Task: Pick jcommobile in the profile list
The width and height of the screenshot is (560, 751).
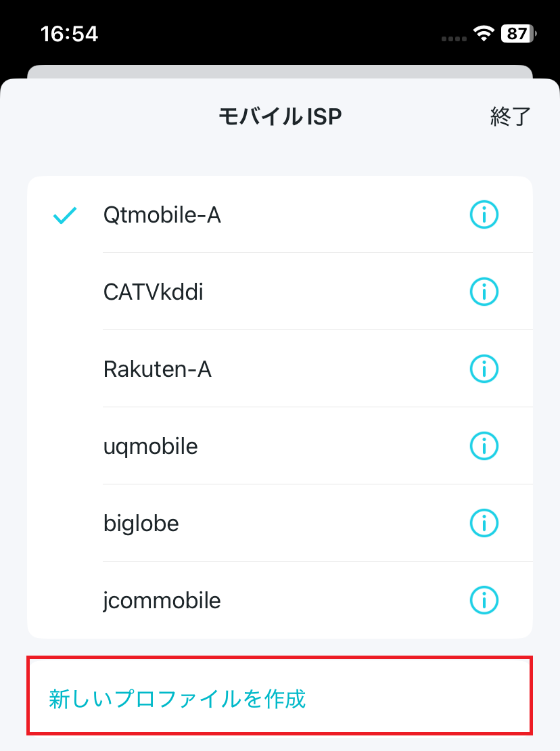Action: [280, 600]
